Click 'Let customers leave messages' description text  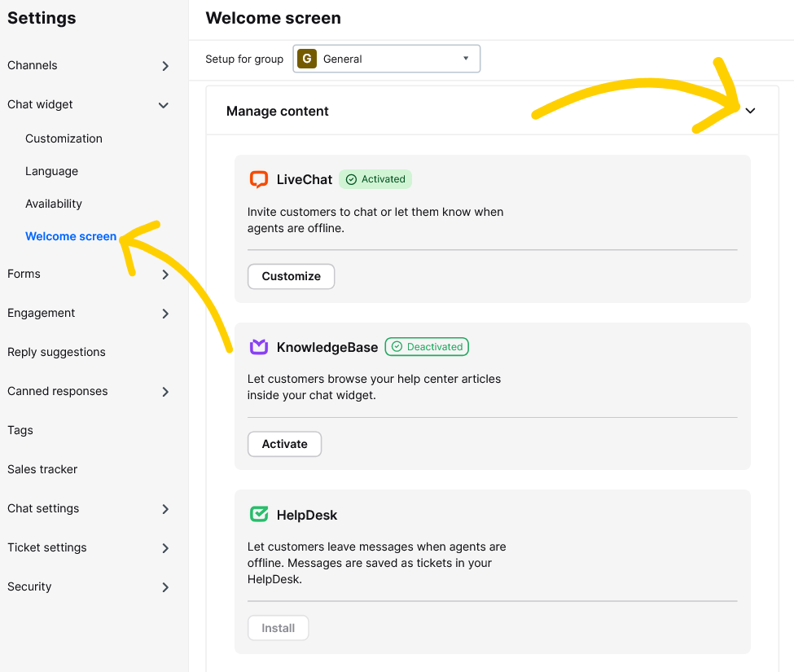point(376,563)
